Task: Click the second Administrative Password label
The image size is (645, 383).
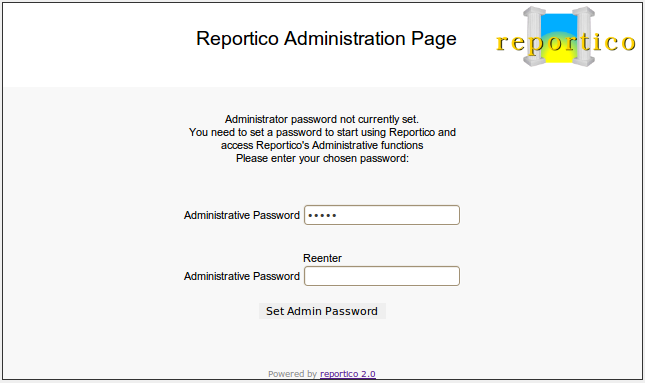Action: click(x=242, y=276)
